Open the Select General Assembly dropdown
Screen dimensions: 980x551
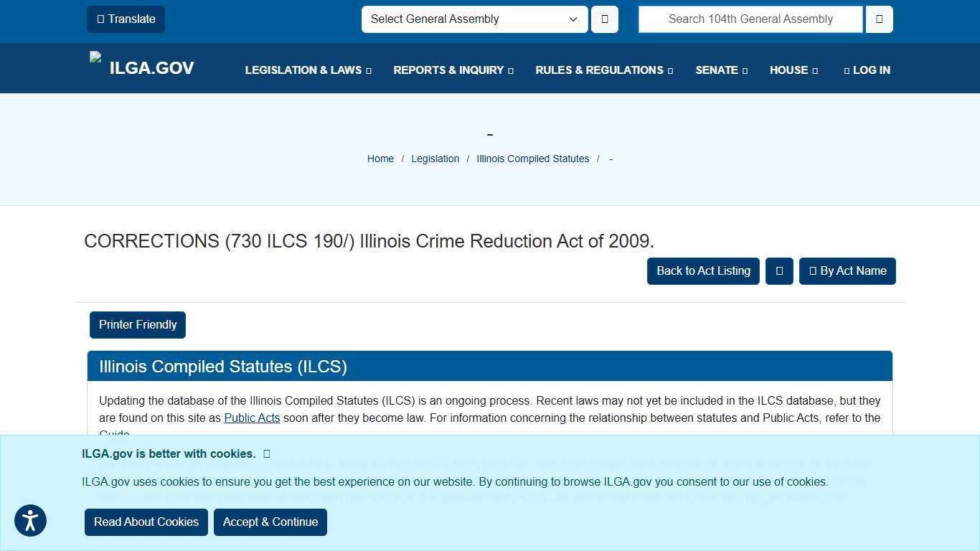474,19
